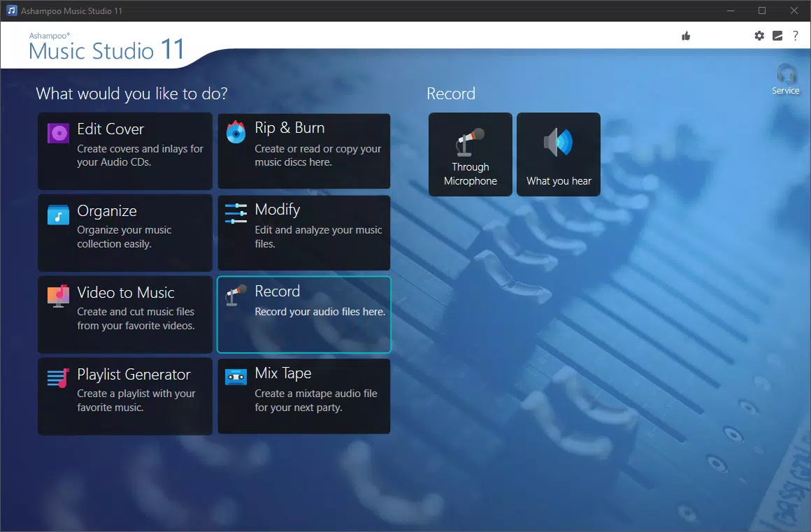The image size is (811, 532).
Task: Click 'Edit and analyze your music files' text
Action: pos(318,237)
